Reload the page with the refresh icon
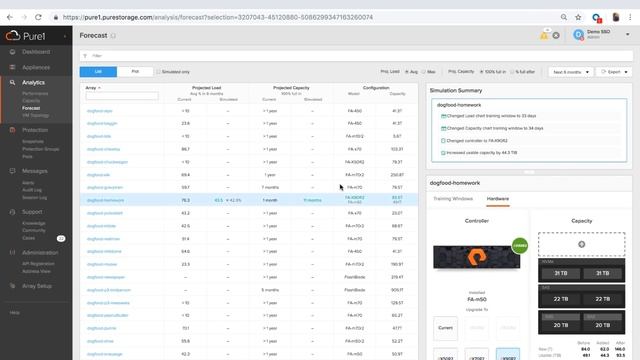Screen dimensions: 640x360 [38, 17]
